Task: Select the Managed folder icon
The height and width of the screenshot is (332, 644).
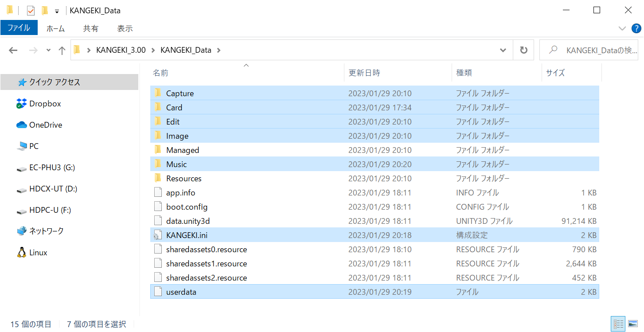Action: point(158,150)
